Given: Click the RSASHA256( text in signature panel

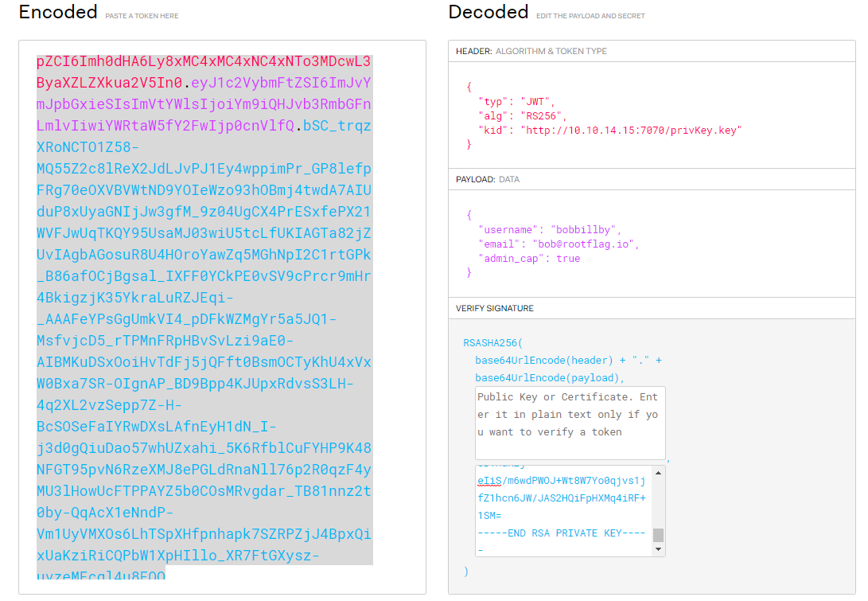Looking at the screenshot, I should pyautogui.click(x=492, y=343).
